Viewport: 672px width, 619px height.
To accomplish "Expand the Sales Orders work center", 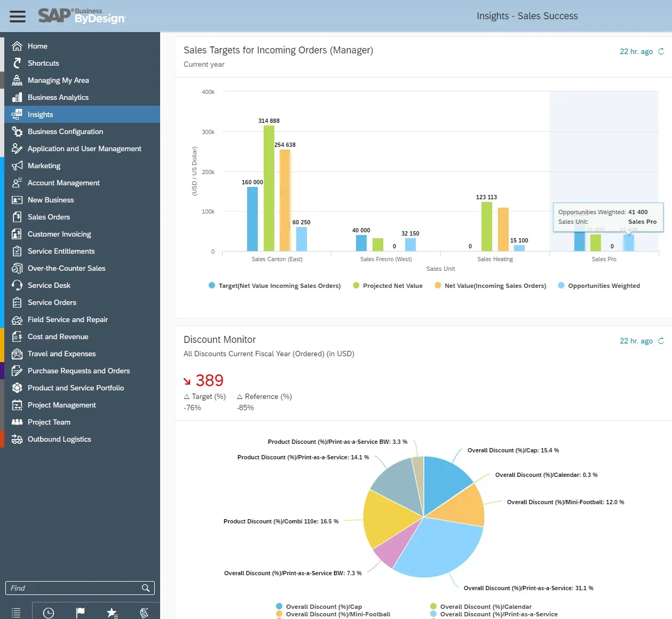I will tap(49, 217).
